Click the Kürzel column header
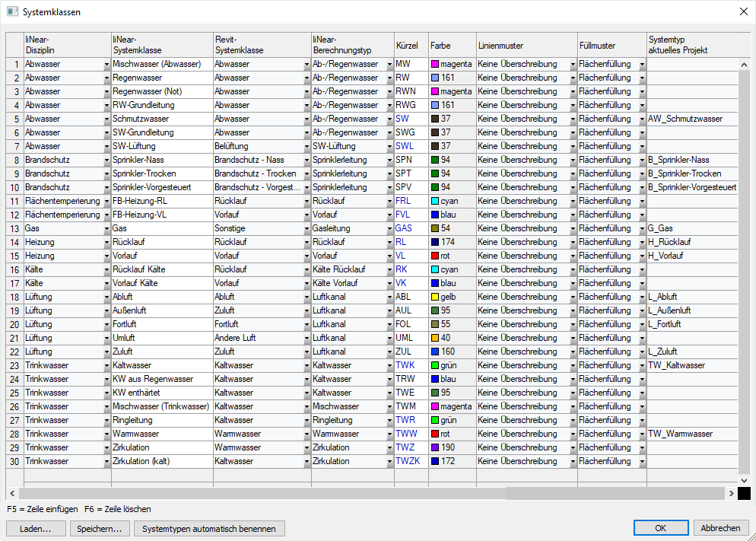The image size is (756, 541). [x=411, y=45]
